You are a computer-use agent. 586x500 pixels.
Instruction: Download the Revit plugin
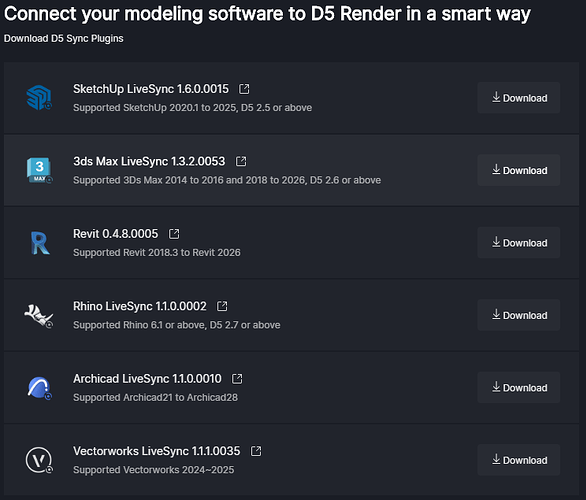point(519,243)
